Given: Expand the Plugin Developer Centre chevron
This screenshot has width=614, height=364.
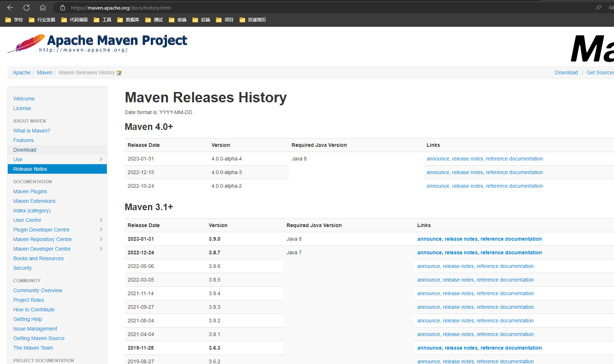Looking at the screenshot, I should click(101, 229).
